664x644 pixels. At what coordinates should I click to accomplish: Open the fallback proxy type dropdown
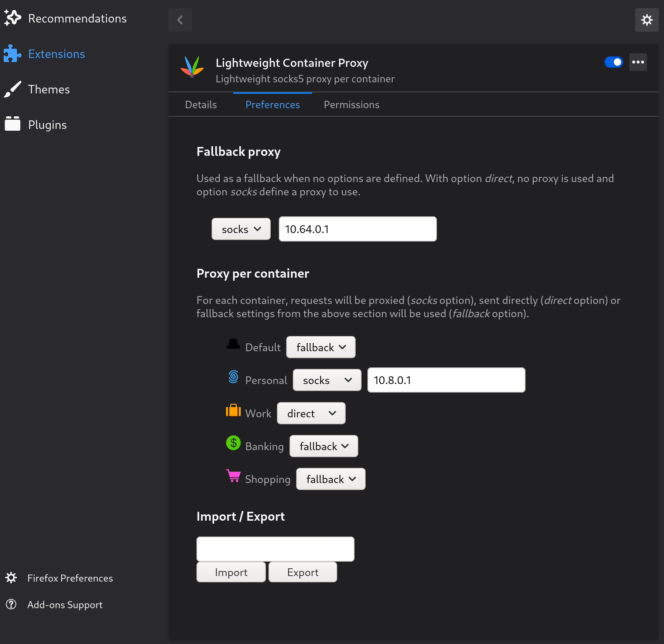coord(241,229)
